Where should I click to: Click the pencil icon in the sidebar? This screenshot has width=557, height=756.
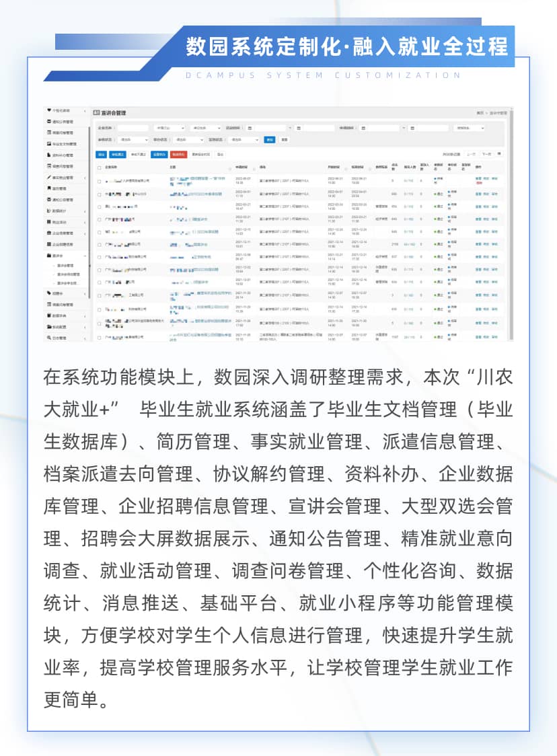[x=49, y=178]
